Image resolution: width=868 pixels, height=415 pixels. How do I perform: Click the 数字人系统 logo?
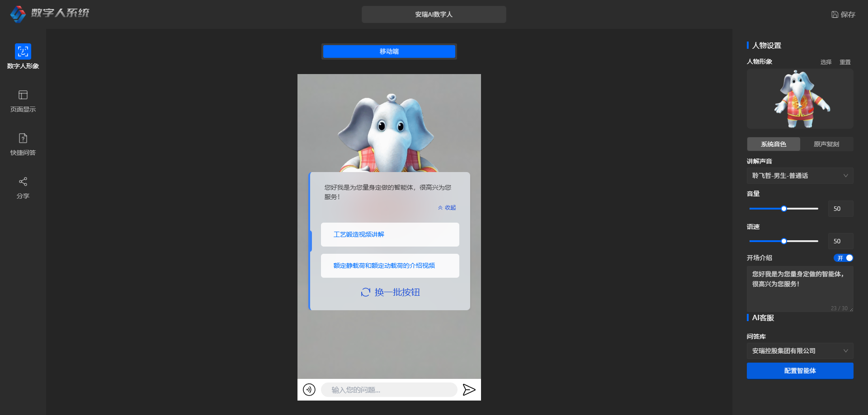[x=50, y=14]
